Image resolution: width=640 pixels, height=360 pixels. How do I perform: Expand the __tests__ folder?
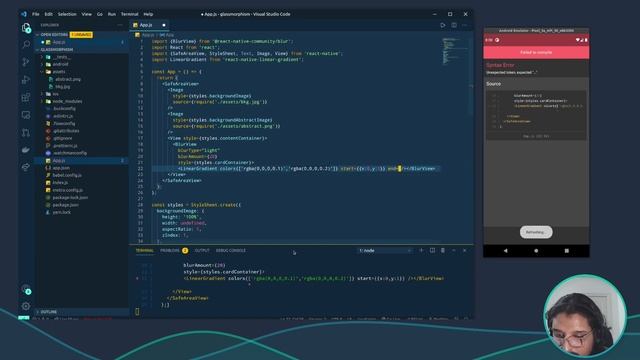(x=61, y=57)
